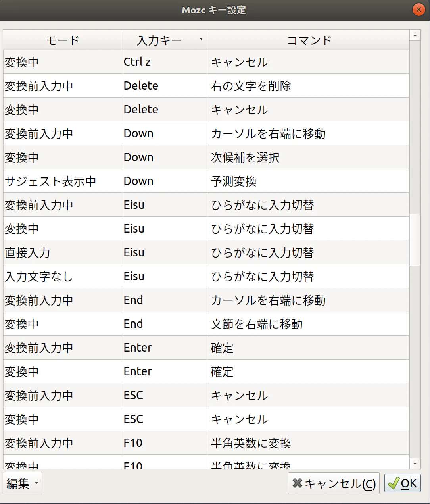Image resolution: width=430 pixels, height=504 pixels.
Task: Select the 右の文字を削除 command cell
Action: coord(309,86)
